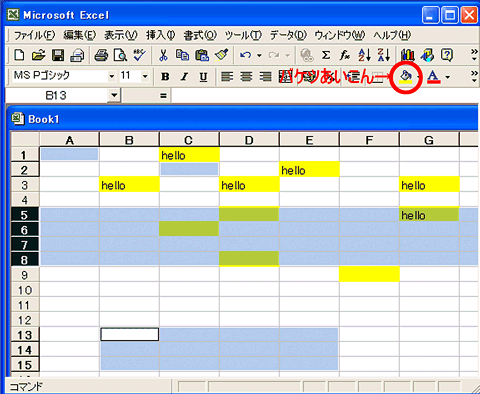The width and height of the screenshot is (480, 394).
Task: Toggle Align Left button
Action: [x=227, y=77]
